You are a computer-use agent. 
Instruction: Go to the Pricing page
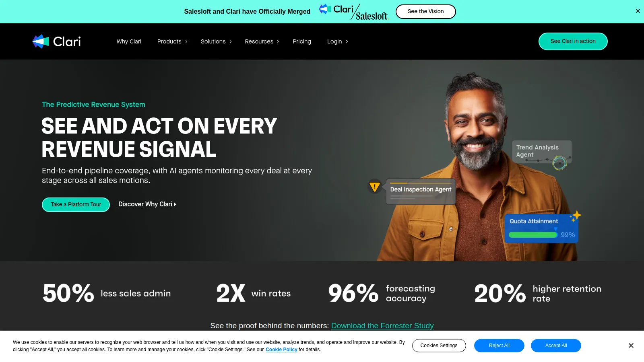[x=302, y=41]
